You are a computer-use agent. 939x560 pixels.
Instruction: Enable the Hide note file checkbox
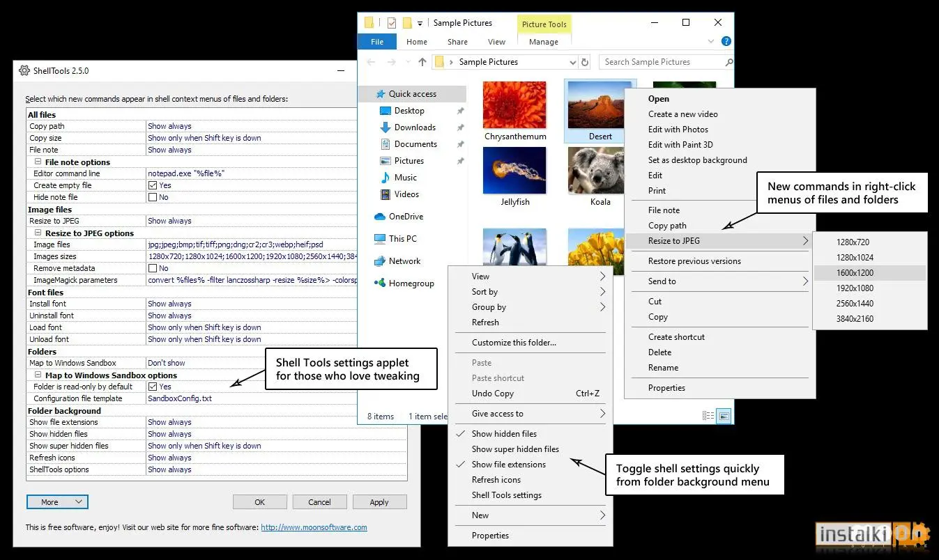point(153,197)
